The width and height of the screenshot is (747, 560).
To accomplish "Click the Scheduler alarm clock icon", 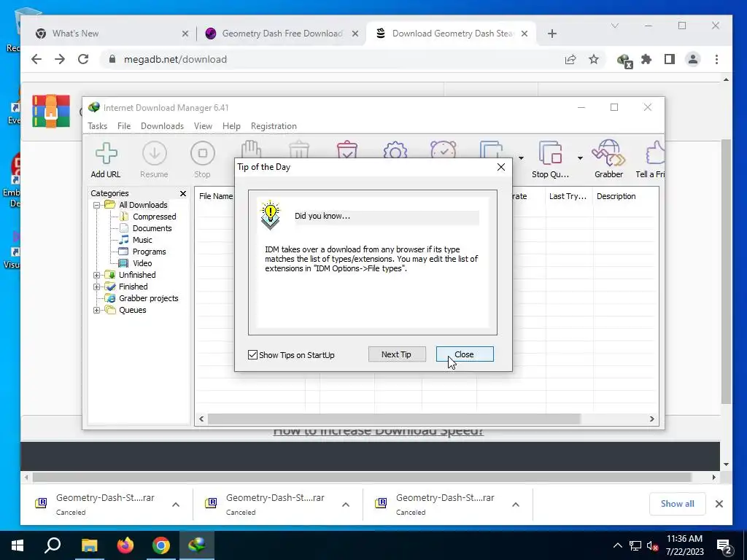I will pyautogui.click(x=443, y=149).
